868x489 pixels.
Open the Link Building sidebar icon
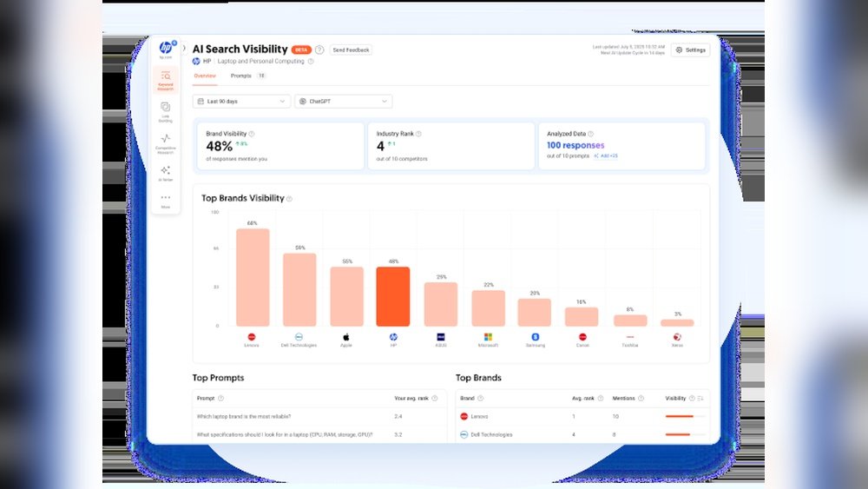click(166, 111)
